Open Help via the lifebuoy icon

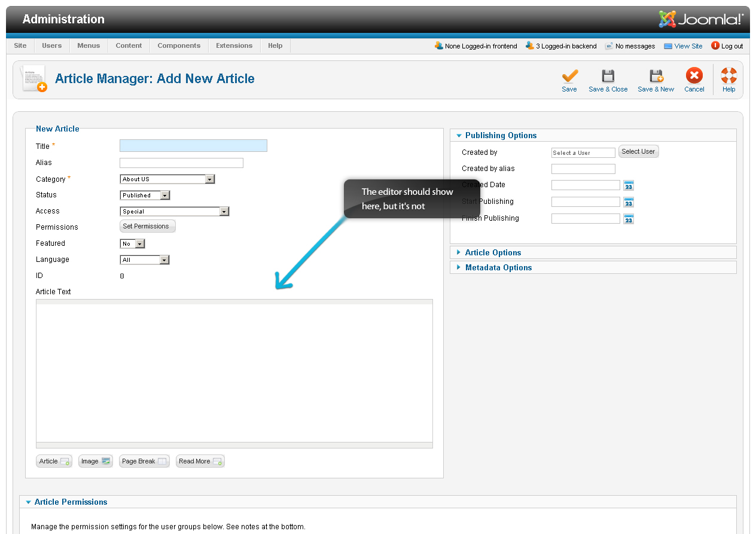728,75
